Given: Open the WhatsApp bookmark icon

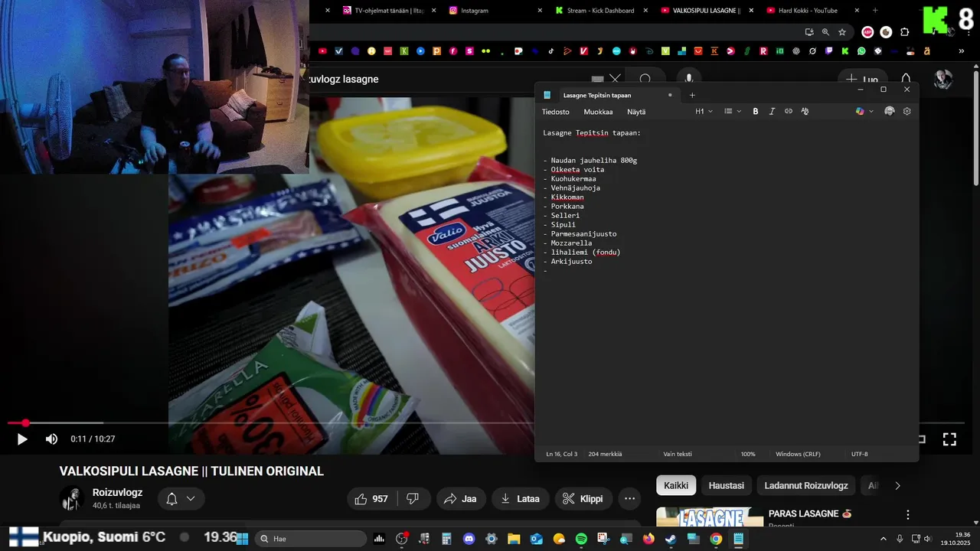Looking at the screenshot, I should coord(861,51).
